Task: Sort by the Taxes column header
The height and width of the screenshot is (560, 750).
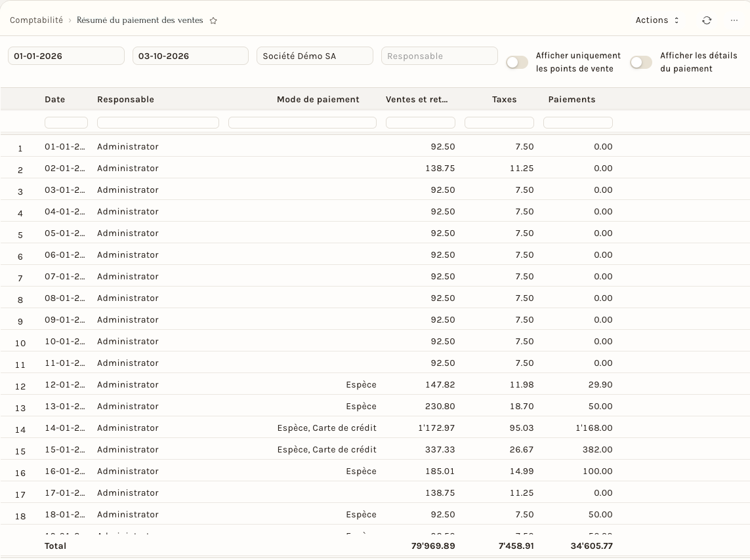Action: click(x=504, y=100)
